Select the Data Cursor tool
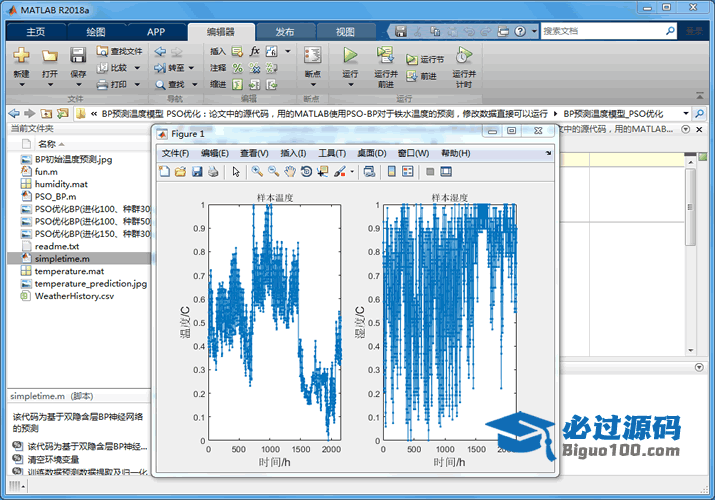The height and width of the screenshot is (500, 715). click(x=323, y=172)
